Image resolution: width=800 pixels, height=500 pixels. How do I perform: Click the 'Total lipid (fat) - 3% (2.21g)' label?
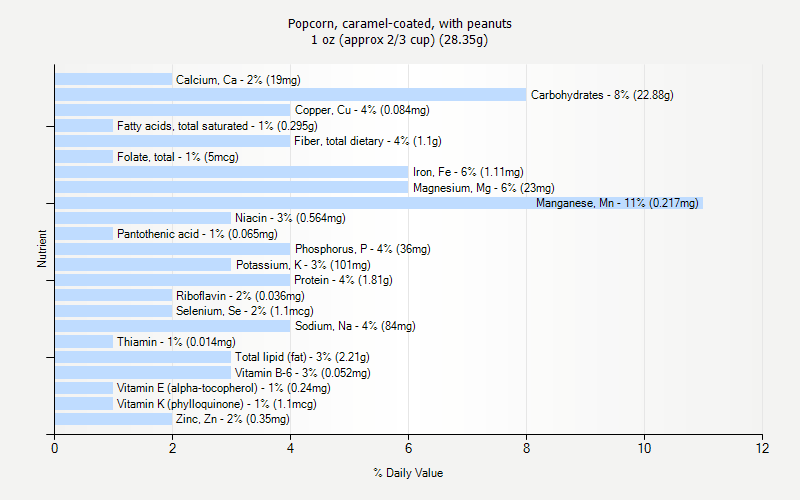pyautogui.click(x=302, y=357)
